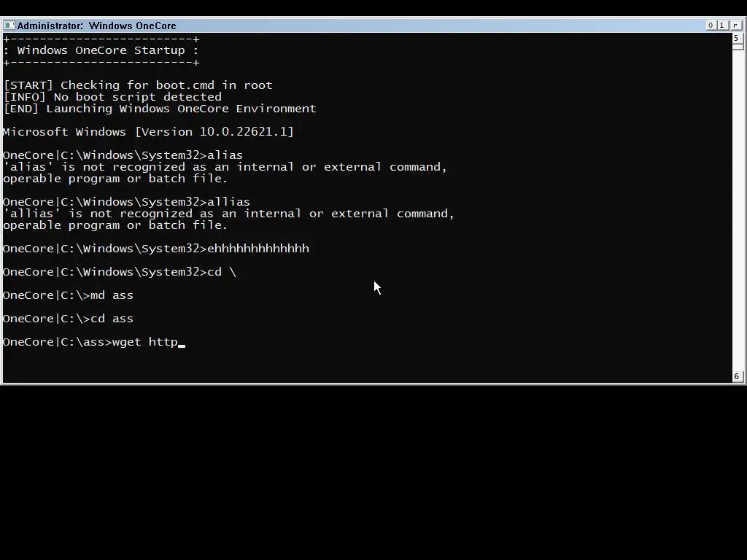Click the "'alias' is not recognized" error line
This screenshot has height=560, width=747.
[x=225, y=167]
